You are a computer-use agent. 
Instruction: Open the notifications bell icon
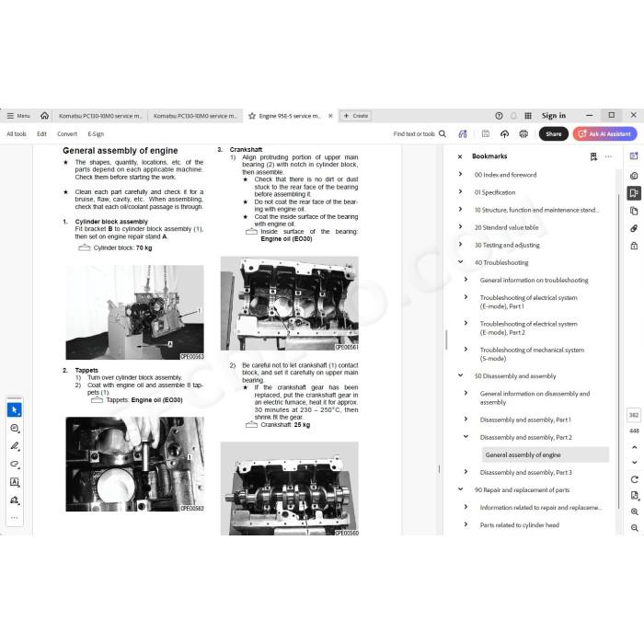(x=513, y=116)
